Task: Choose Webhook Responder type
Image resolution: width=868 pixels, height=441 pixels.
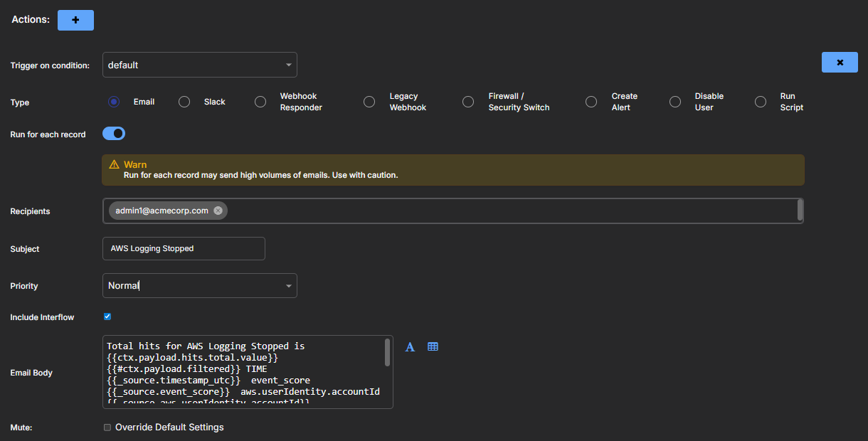Action: pos(260,102)
